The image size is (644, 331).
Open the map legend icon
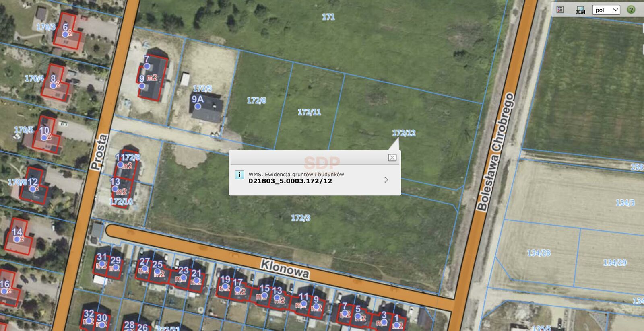point(560,10)
